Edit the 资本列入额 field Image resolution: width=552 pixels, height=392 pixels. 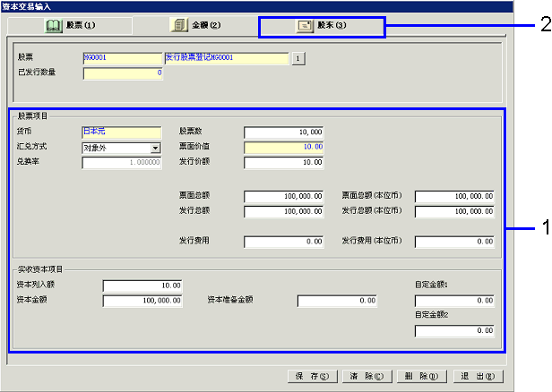(142, 285)
